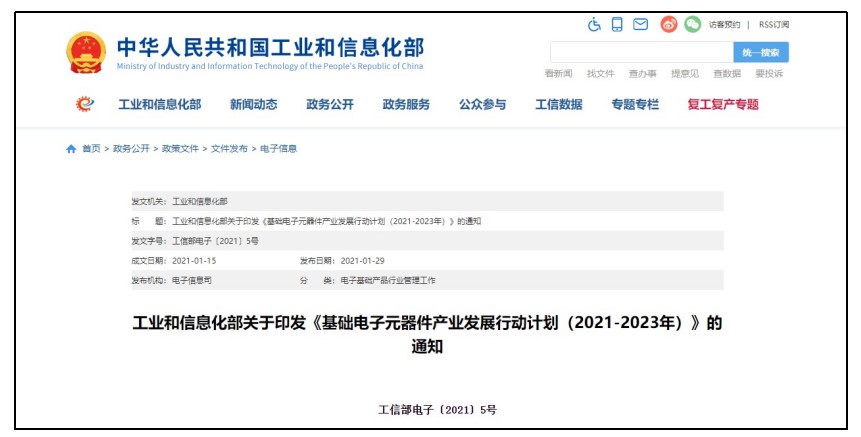This screenshot has width=861, height=437.
Task: Open 访客预约 link
Action: [x=724, y=25]
